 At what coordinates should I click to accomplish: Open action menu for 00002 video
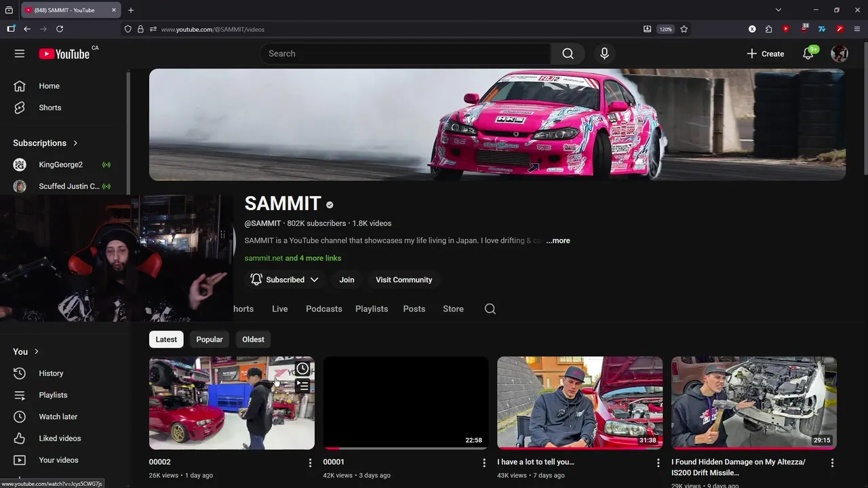tap(310, 463)
